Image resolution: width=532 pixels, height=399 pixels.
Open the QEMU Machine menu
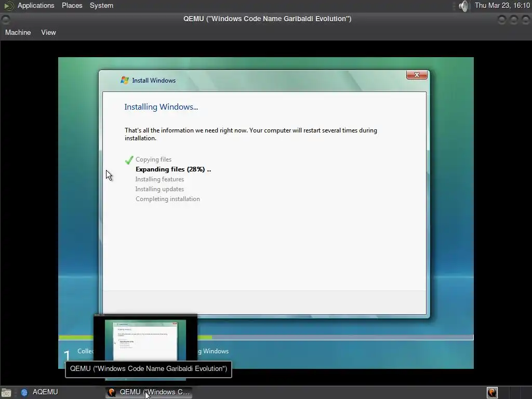point(18,32)
